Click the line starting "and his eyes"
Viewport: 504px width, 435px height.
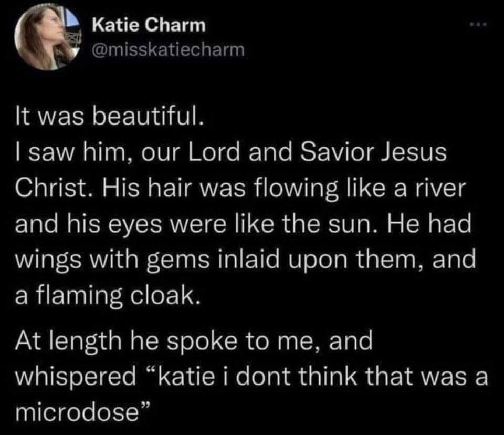[243, 224]
